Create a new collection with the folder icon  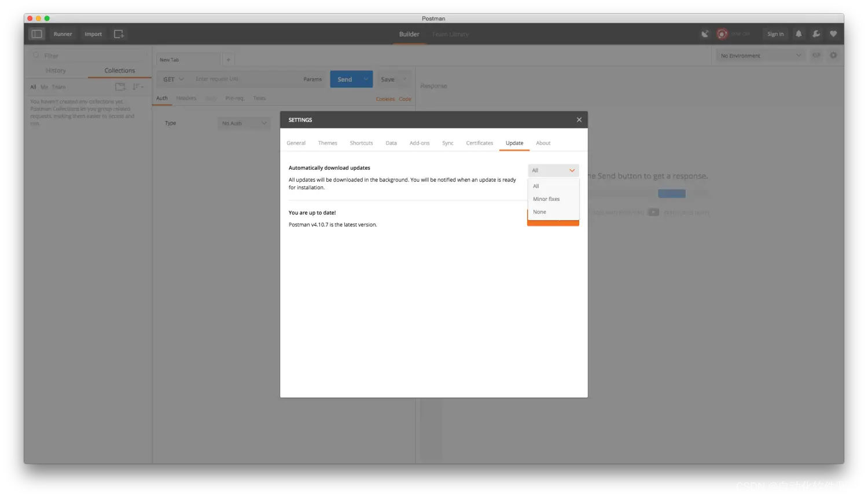click(120, 87)
